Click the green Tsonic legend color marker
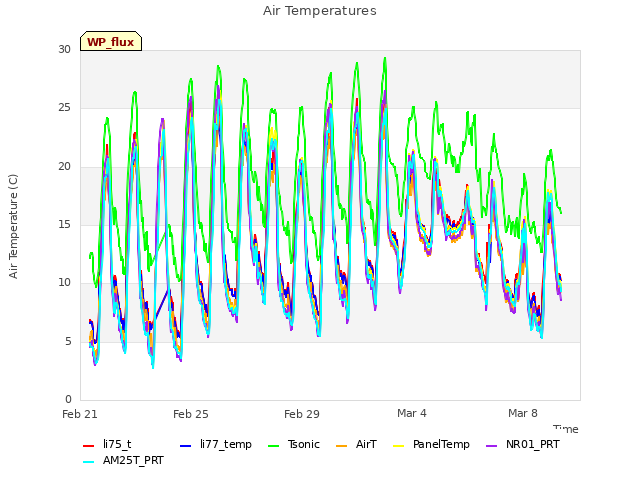 [274, 446]
